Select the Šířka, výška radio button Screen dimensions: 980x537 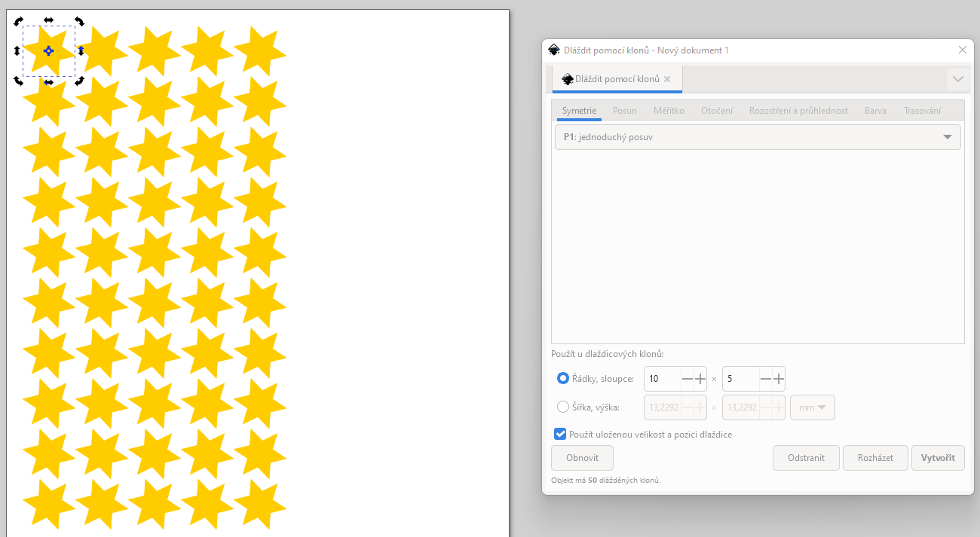pos(562,406)
